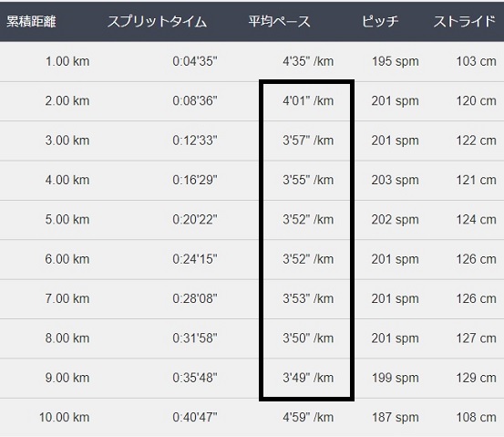The image size is (504, 437).
Task: Click split time 0:40'47"
Action: 195,417
